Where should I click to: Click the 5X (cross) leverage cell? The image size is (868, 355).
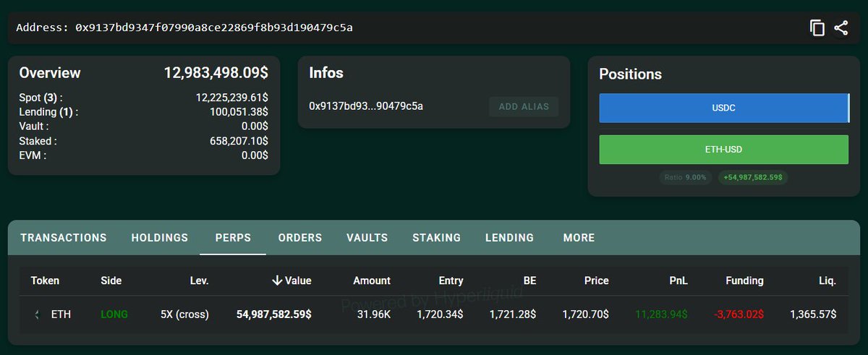184,315
